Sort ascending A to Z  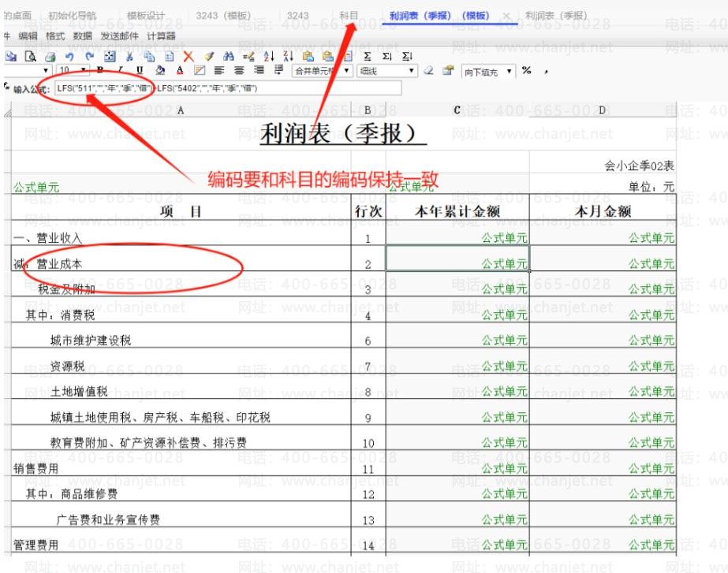(x=268, y=57)
